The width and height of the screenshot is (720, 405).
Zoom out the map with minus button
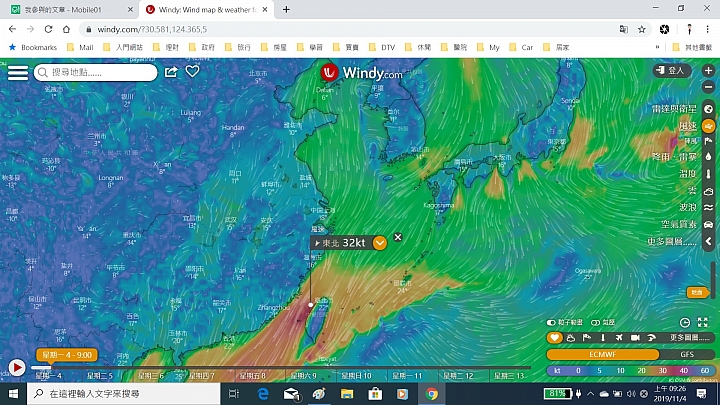pos(708,87)
